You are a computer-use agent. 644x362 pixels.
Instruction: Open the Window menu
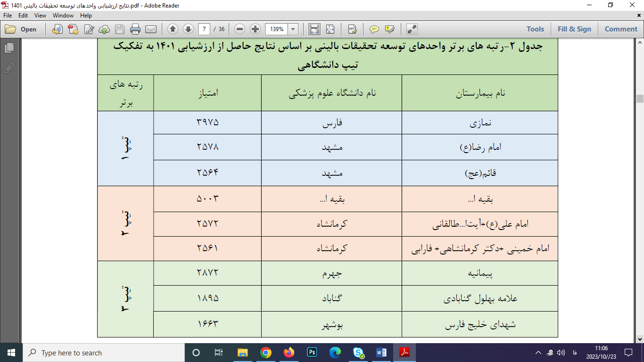click(63, 16)
